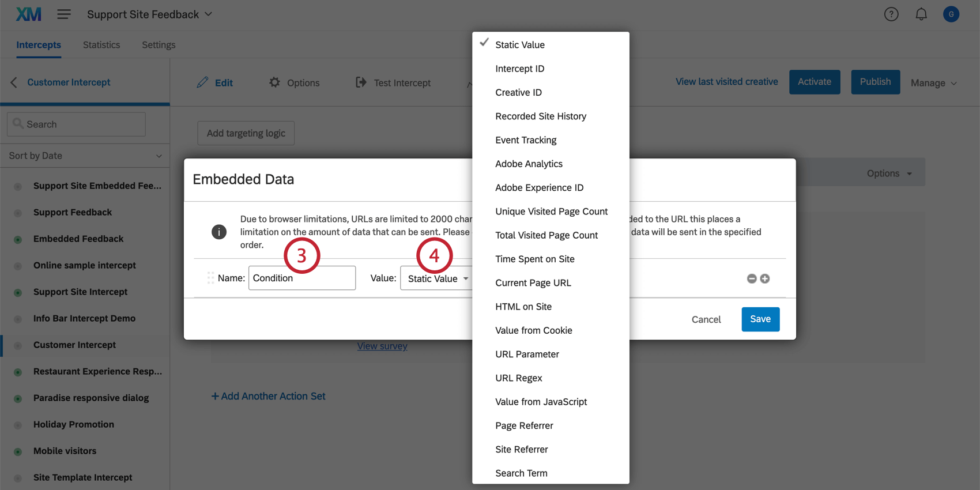This screenshot has height=490, width=980.
Task: Toggle status dot for Support Site Intercept
Action: pos(18,292)
